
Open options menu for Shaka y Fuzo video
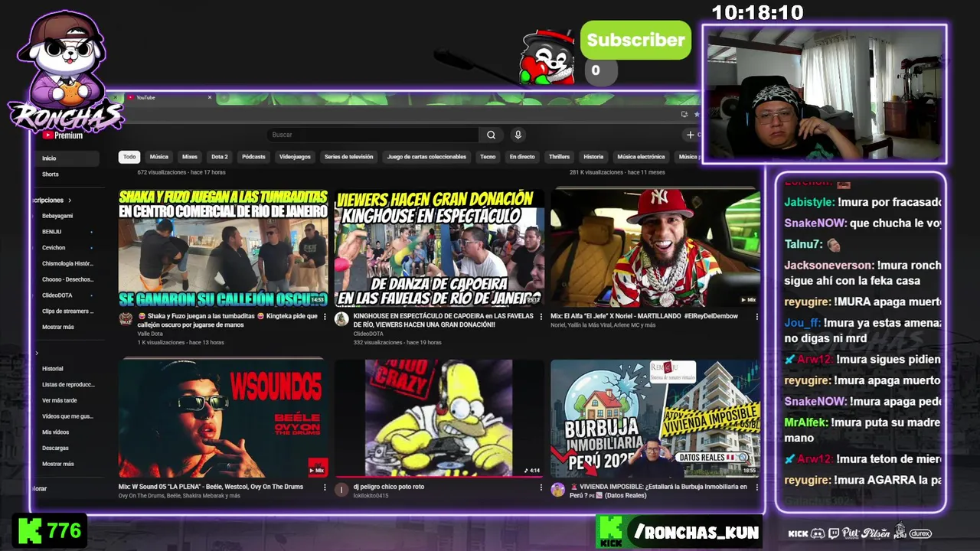[x=325, y=317]
